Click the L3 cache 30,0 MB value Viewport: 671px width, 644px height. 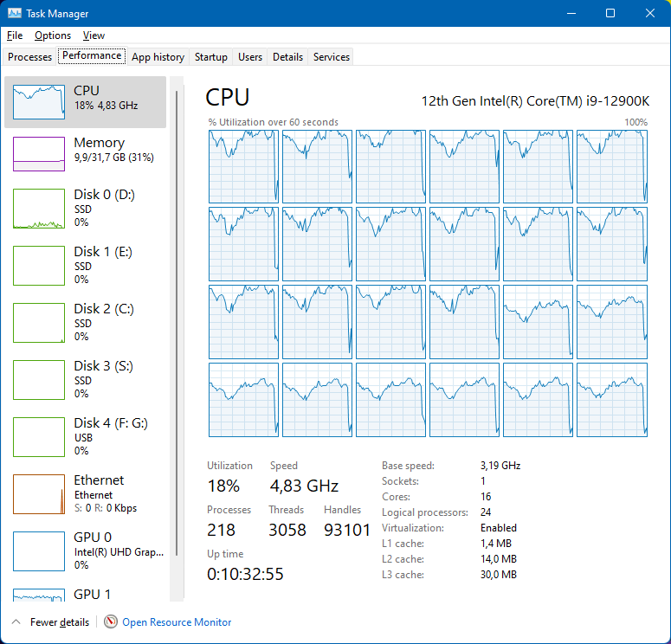pos(499,575)
